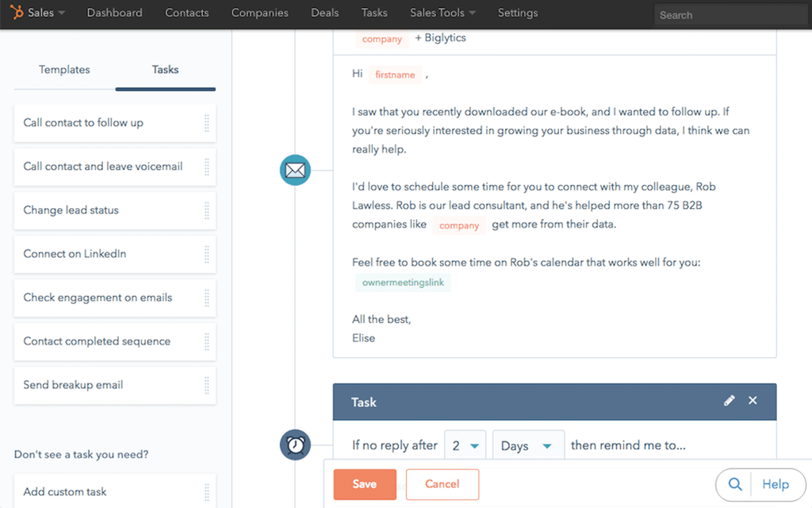This screenshot has height=508, width=812.
Task: Click the firstname token after Hi
Action: (395, 75)
